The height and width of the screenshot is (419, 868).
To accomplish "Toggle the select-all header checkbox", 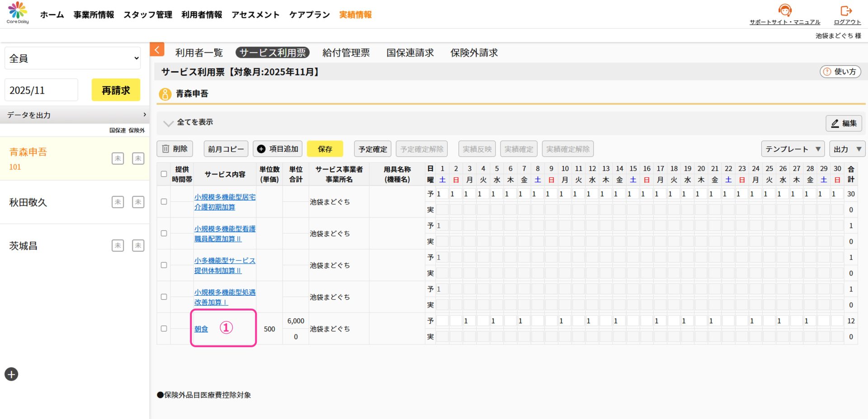I will coord(164,174).
